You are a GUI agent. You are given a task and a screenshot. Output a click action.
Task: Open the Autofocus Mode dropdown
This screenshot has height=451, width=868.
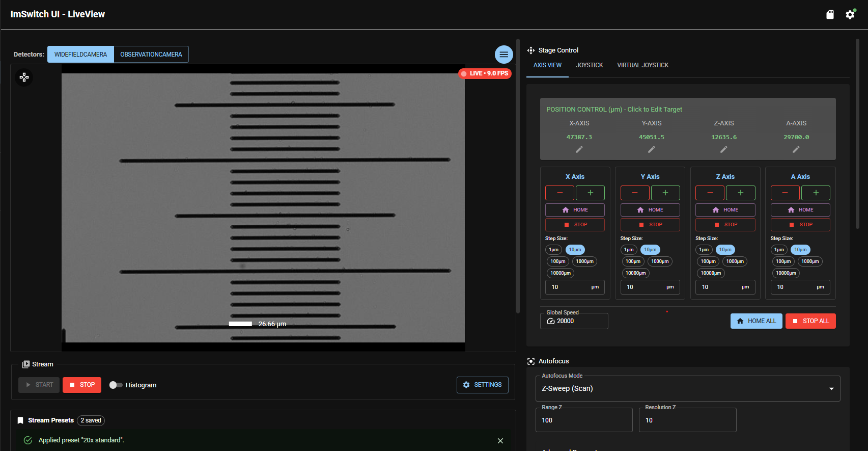point(688,389)
